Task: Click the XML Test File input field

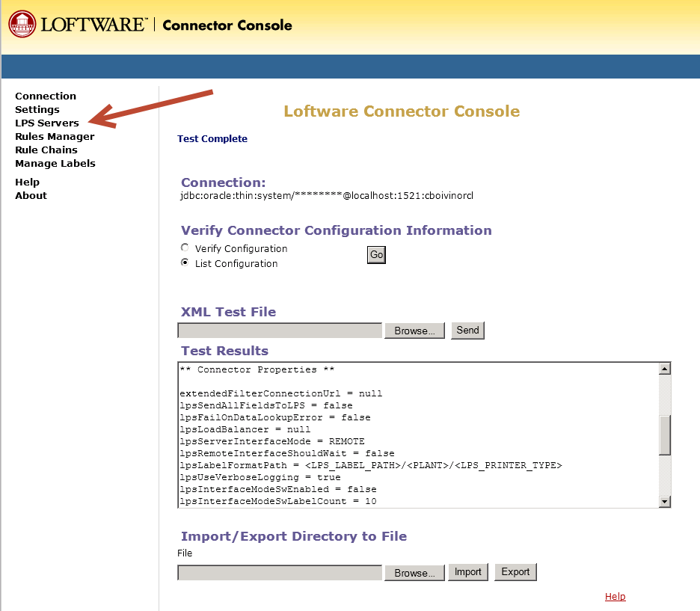Action: point(279,330)
